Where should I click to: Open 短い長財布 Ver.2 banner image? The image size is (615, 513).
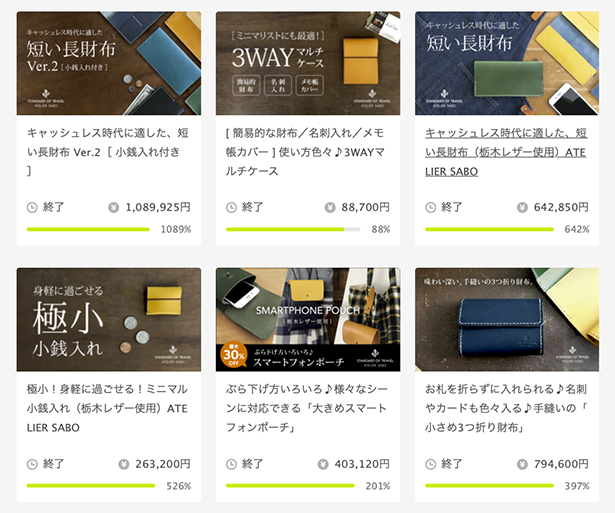[109, 63]
